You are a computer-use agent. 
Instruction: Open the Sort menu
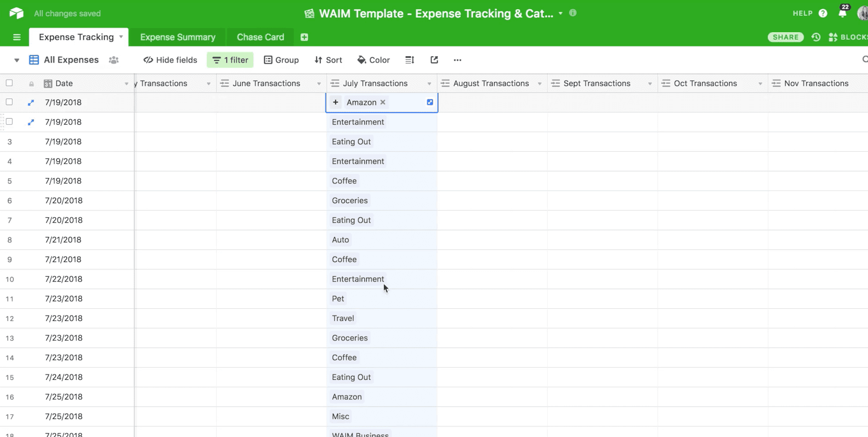[328, 60]
